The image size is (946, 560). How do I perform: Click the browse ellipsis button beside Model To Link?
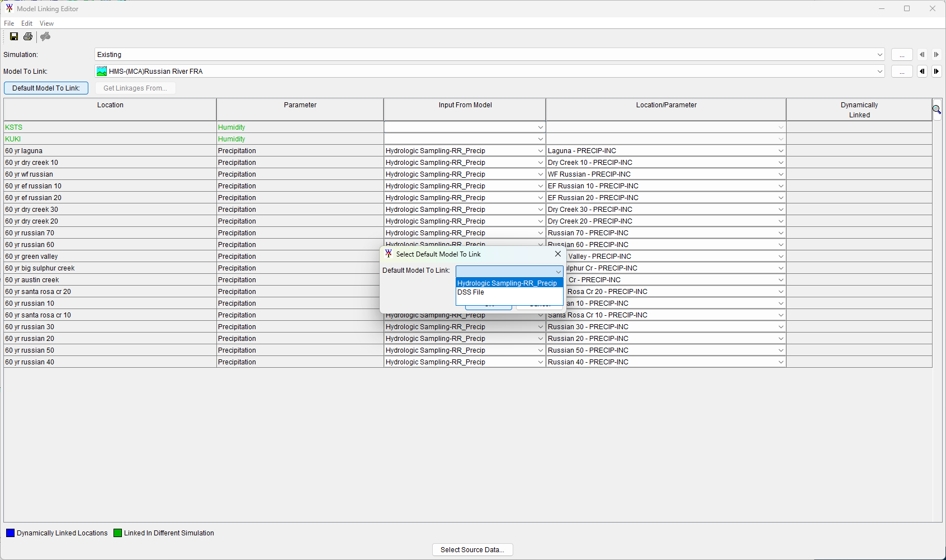click(902, 71)
